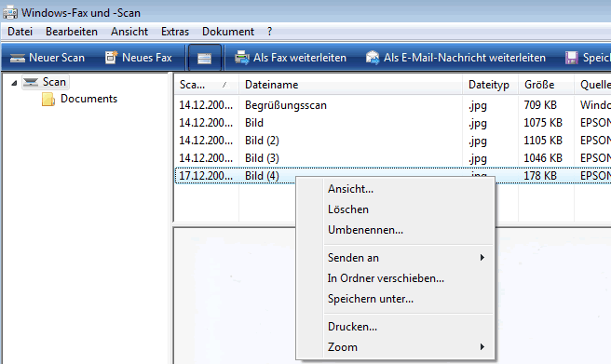611x364 pixels.
Task: Select the file named Bild (2)
Action: [262, 141]
